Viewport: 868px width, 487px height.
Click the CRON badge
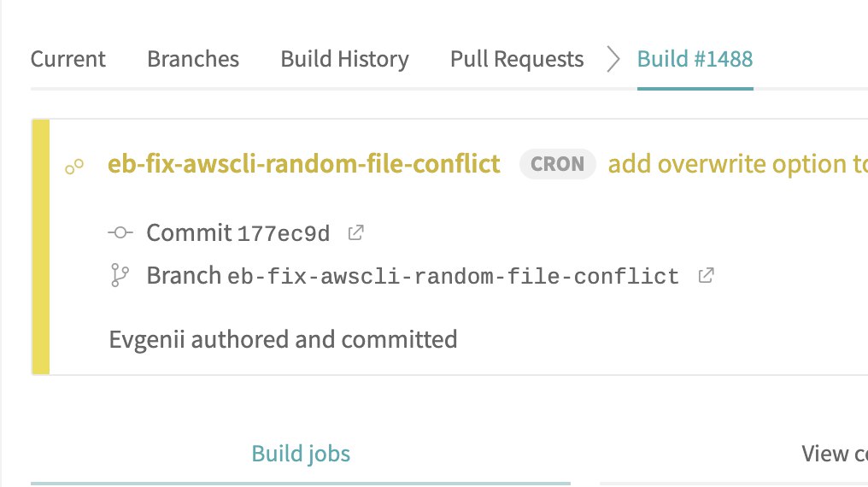point(557,164)
